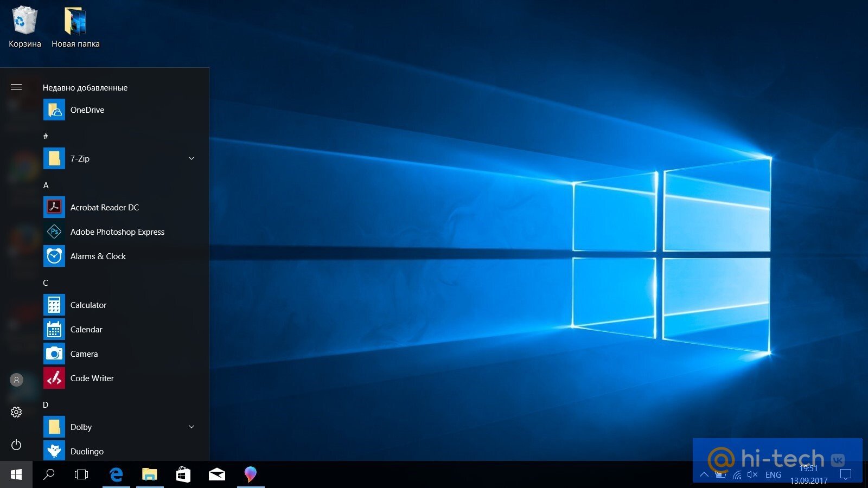Select the Acrobat Reader DC label
Image resolution: width=868 pixels, height=488 pixels.
pos(105,207)
